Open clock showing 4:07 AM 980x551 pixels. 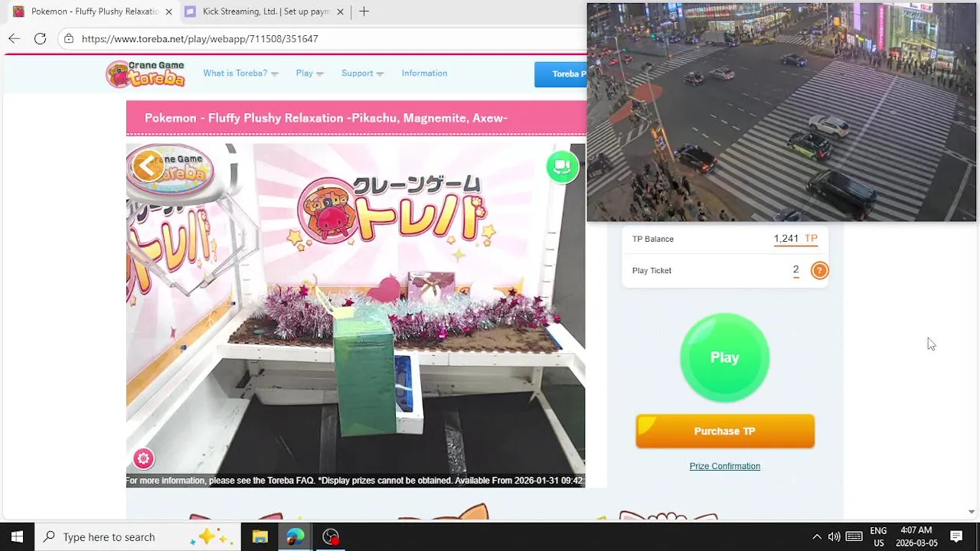coord(916,536)
